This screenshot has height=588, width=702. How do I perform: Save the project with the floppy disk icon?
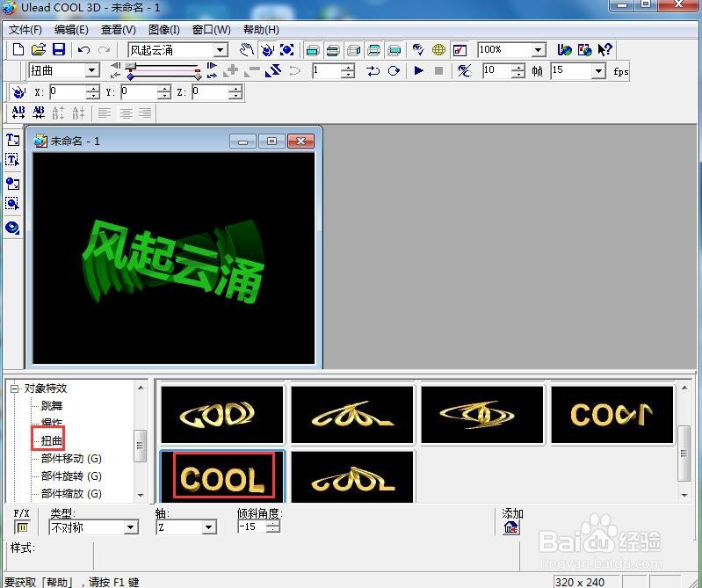click(59, 49)
